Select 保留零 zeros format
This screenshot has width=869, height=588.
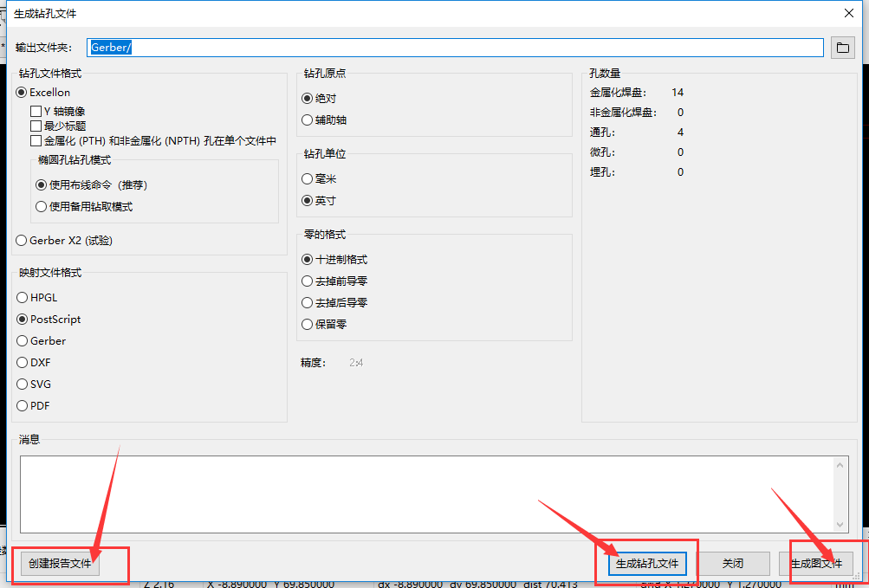[324, 324]
